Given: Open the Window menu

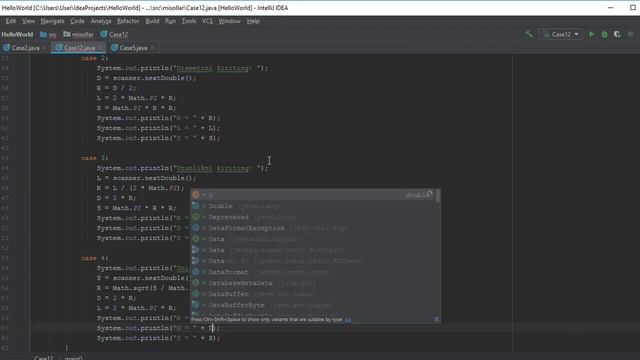Looking at the screenshot, I should click(229, 21).
